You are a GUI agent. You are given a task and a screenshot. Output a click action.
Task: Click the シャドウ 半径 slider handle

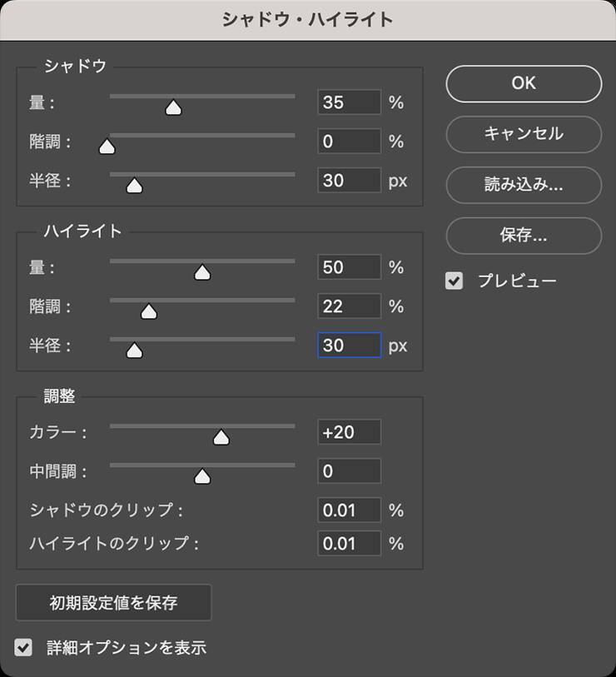134,186
